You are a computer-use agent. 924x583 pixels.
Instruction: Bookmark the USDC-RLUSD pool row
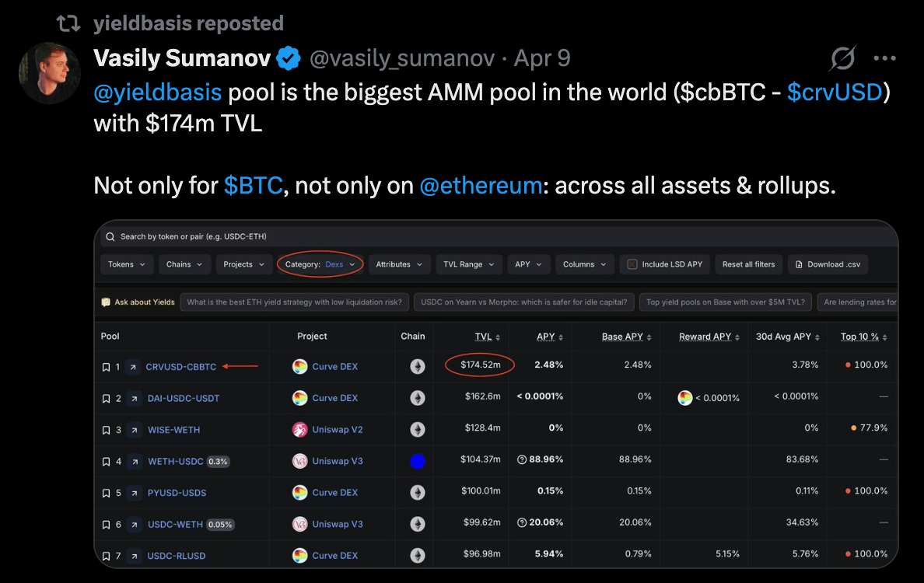(107, 556)
